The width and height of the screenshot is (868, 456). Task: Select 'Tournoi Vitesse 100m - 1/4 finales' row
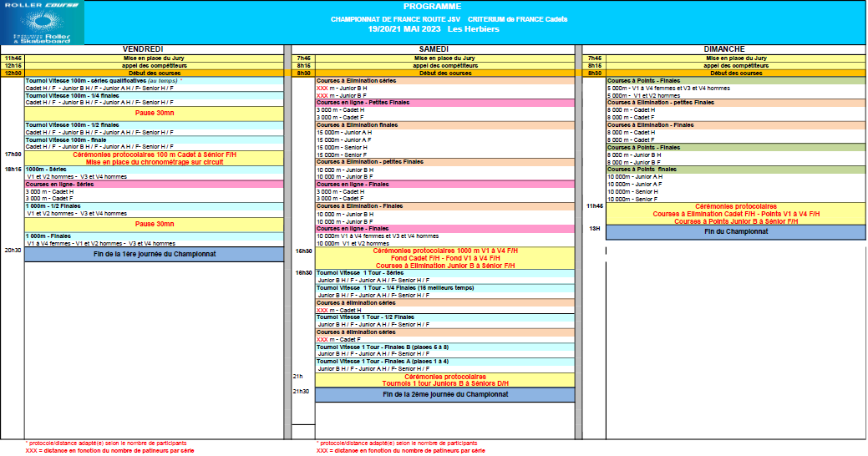154,96
